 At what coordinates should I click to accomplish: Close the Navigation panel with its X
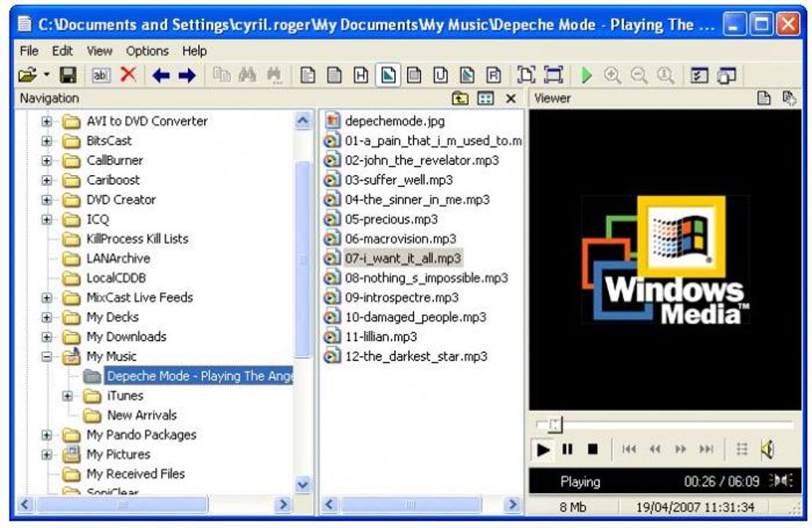510,99
